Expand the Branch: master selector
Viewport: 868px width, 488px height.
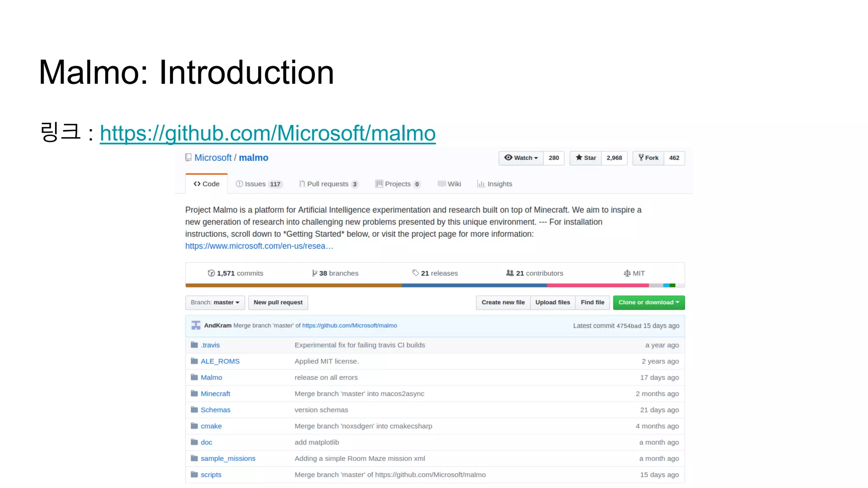tap(215, 302)
